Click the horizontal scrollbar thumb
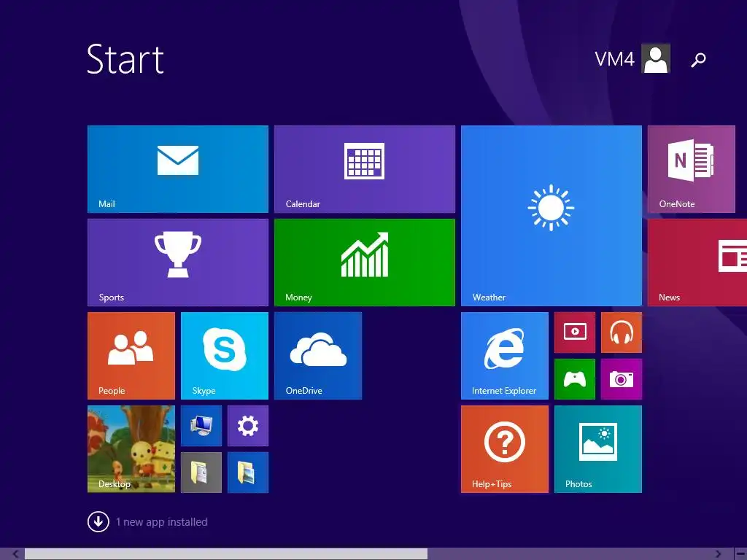Screen dimensions: 747x560 point(226,554)
